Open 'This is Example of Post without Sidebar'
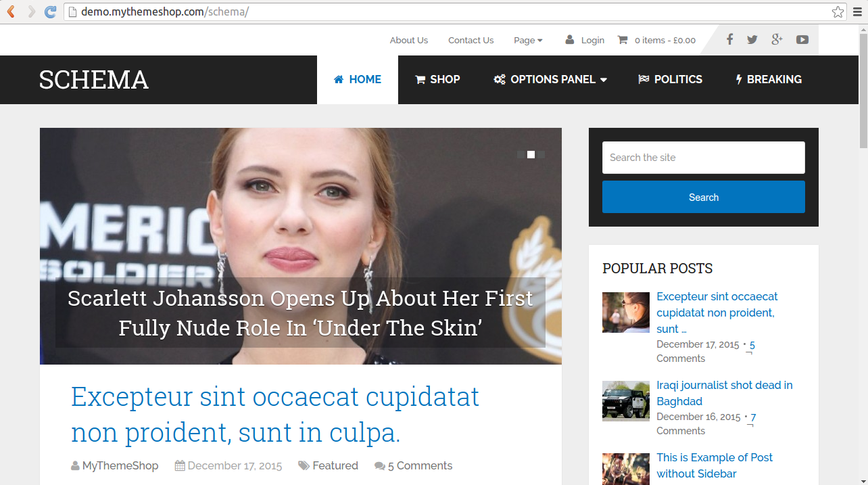The image size is (868, 485). click(x=715, y=465)
